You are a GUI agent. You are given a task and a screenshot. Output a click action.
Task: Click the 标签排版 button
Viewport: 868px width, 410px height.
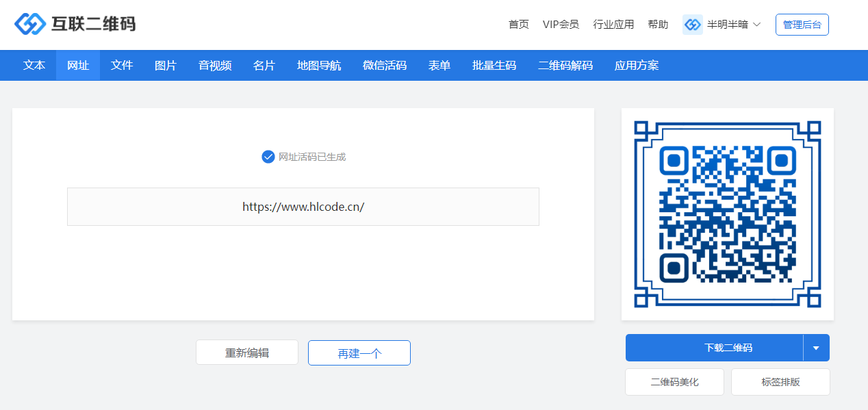coord(780,382)
